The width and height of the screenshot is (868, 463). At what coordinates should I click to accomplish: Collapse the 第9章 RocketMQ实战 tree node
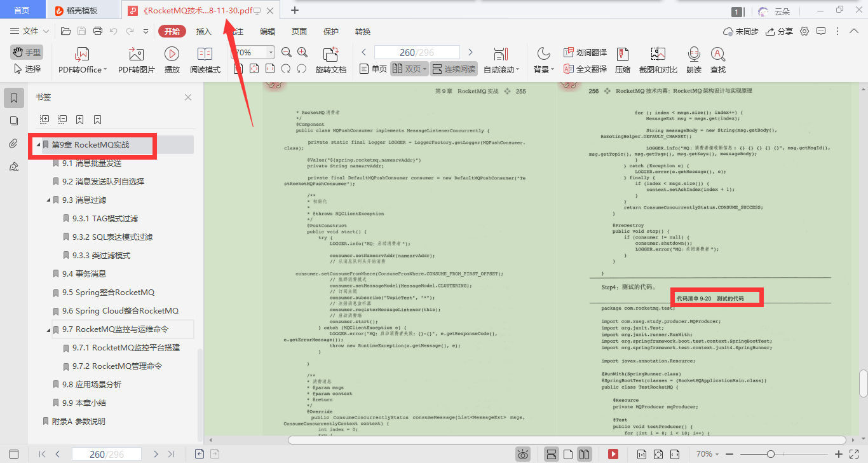point(38,145)
